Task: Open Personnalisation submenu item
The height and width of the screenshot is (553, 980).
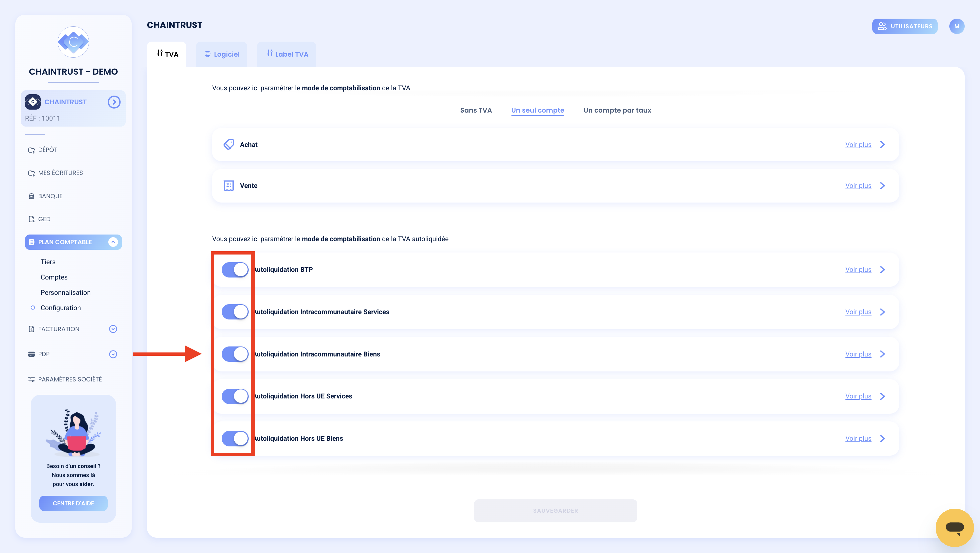Action: 65,292
